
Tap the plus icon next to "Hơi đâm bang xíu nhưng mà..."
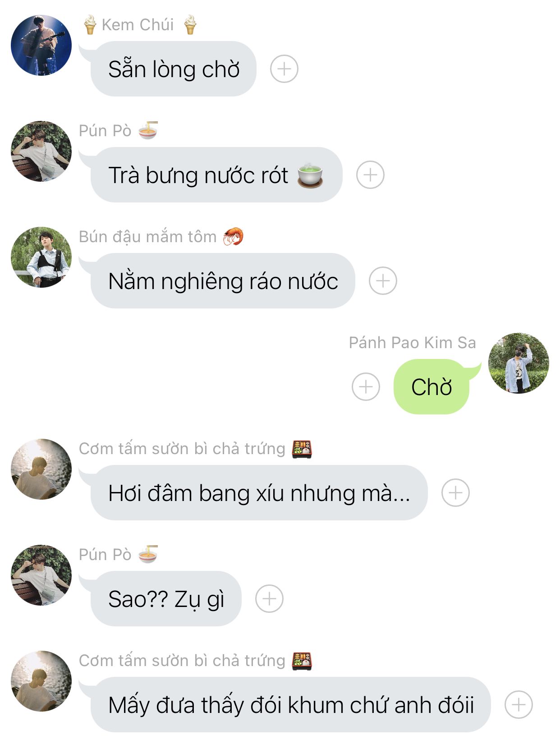click(455, 493)
